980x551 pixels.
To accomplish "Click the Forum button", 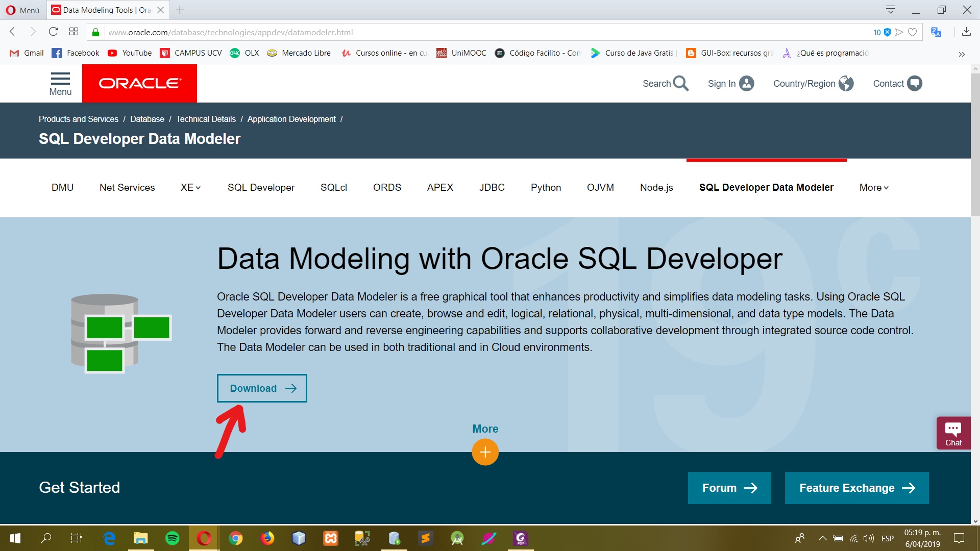I will (x=729, y=488).
